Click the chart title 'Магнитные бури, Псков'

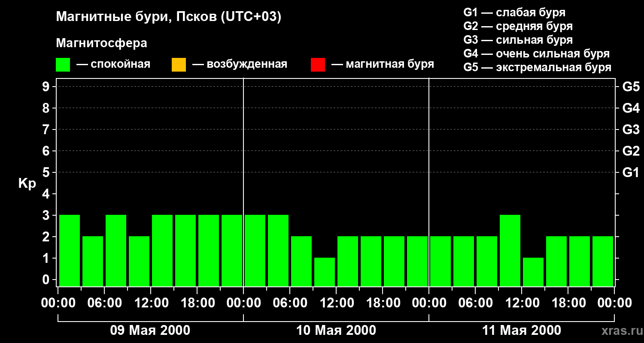click(168, 17)
